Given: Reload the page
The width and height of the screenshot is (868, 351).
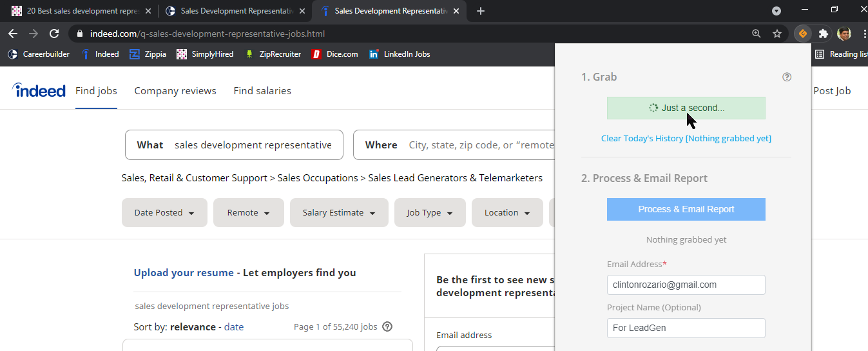Looking at the screenshot, I should click(54, 34).
